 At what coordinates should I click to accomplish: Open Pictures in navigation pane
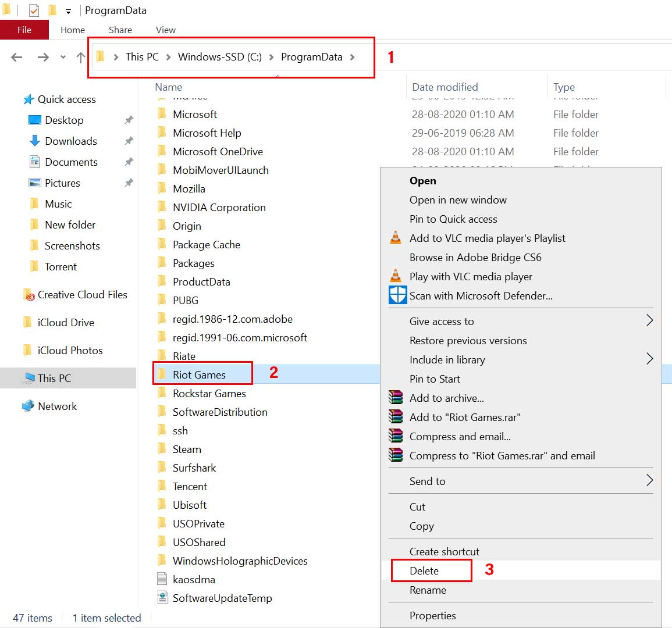tap(63, 183)
